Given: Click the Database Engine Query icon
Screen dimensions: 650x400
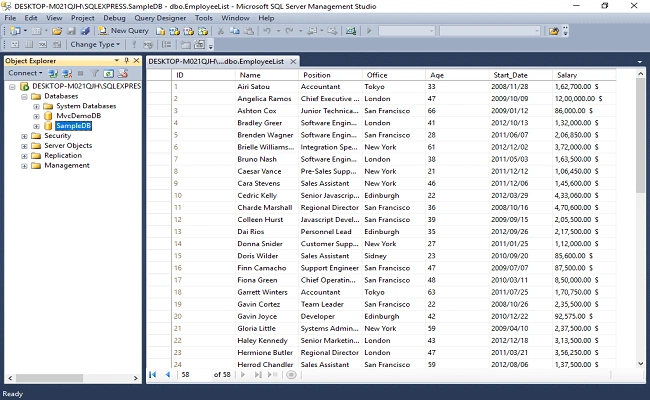Looking at the screenshot, I should [160, 31].
